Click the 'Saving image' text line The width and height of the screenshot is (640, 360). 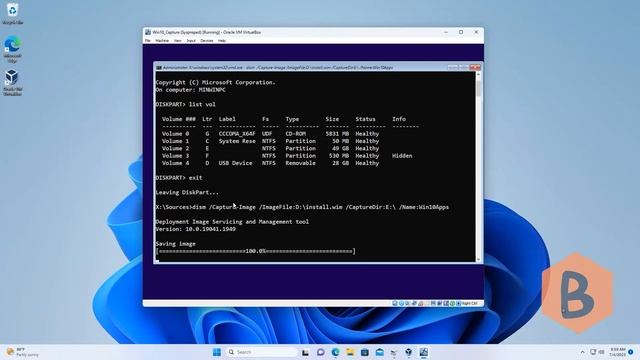176,244
